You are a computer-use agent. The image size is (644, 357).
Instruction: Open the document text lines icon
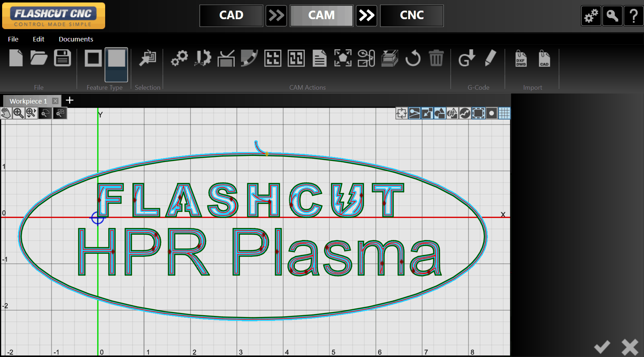tap(320, 58)
